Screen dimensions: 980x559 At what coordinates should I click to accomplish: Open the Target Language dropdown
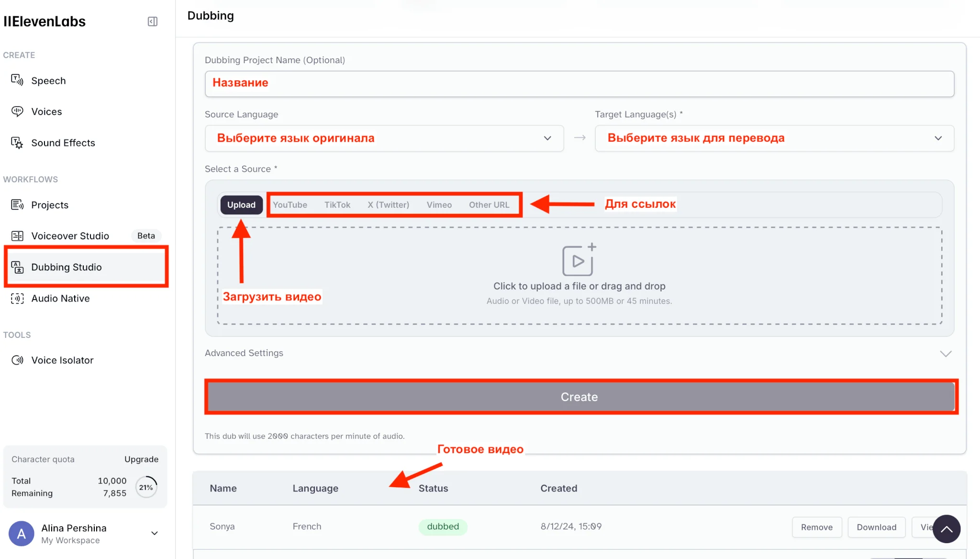[774, 138]
